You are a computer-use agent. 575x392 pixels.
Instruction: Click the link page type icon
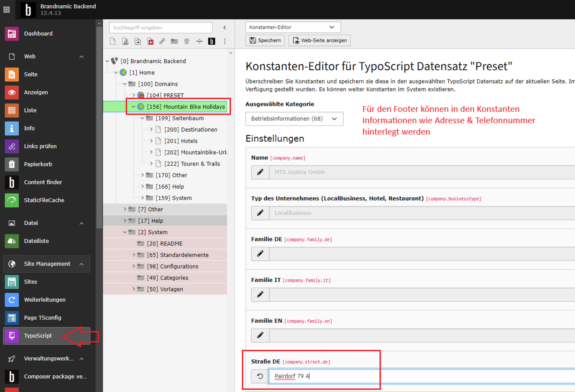tap(162, 41)
